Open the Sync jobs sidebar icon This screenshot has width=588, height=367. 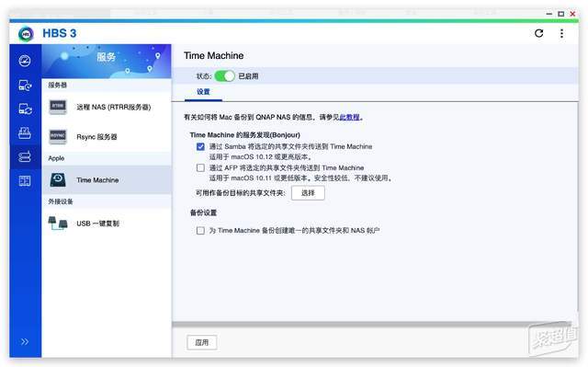25,109
